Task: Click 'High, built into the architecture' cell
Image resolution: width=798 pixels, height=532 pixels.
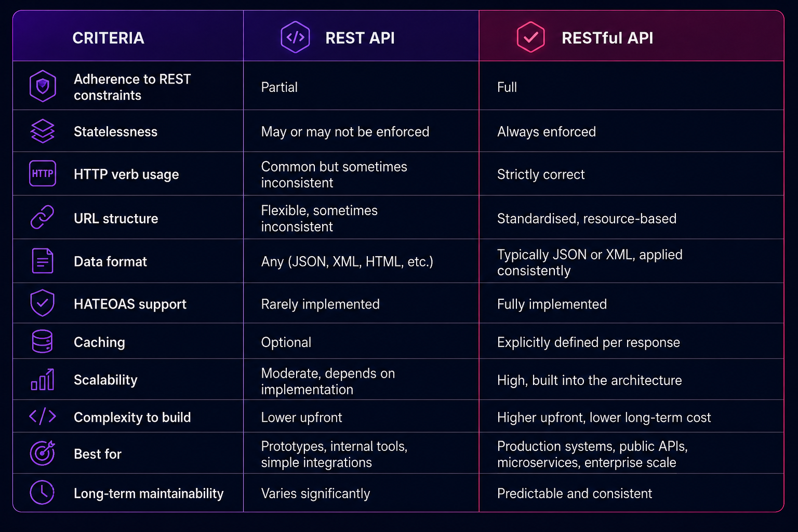Action: pyautogui.click(x=590, y=380)
